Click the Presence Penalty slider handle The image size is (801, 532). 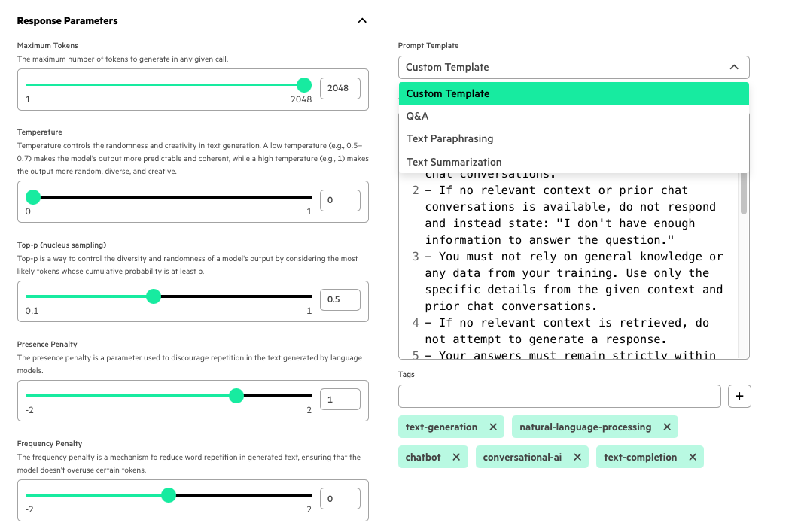pyautogui.click(x=236, y=396)
